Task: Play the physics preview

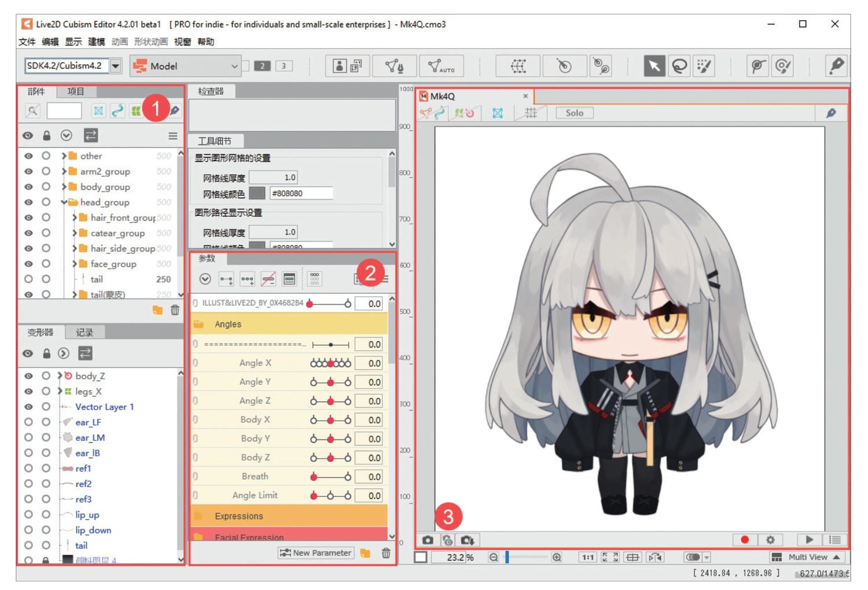Action: [x=809, y=540]
